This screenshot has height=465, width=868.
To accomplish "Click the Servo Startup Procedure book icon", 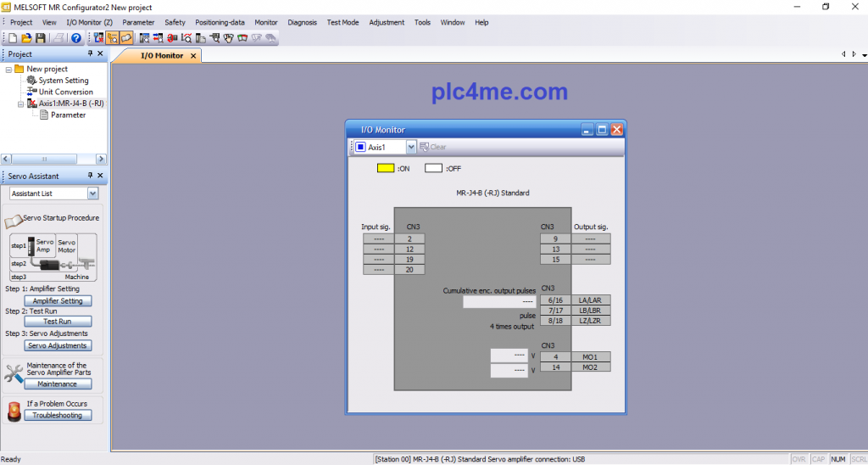I will click(14, 220).
